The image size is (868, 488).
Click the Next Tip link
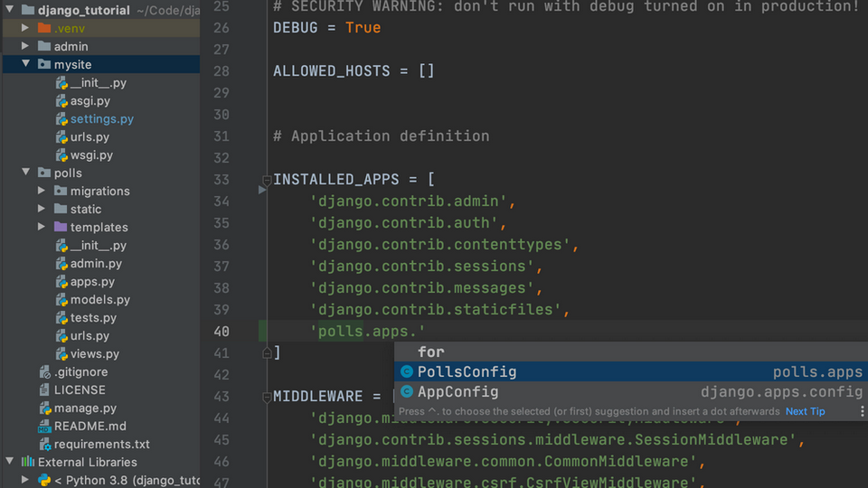(805, 412)
